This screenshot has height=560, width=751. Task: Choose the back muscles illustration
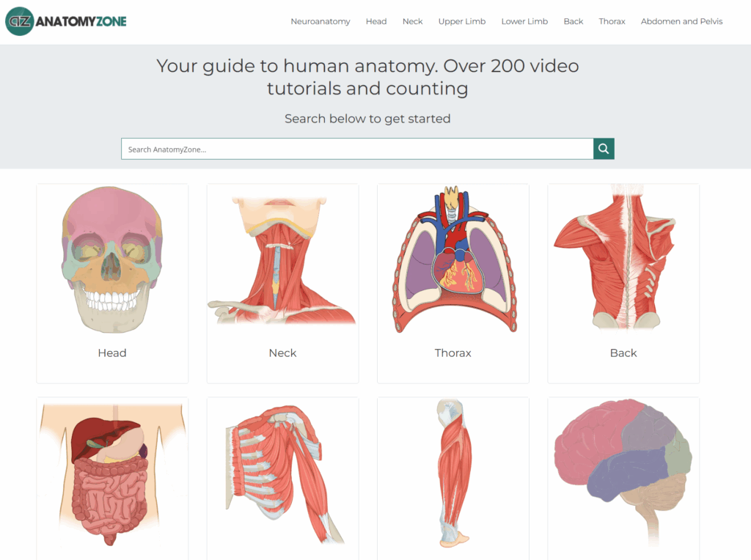pos(623,257)
